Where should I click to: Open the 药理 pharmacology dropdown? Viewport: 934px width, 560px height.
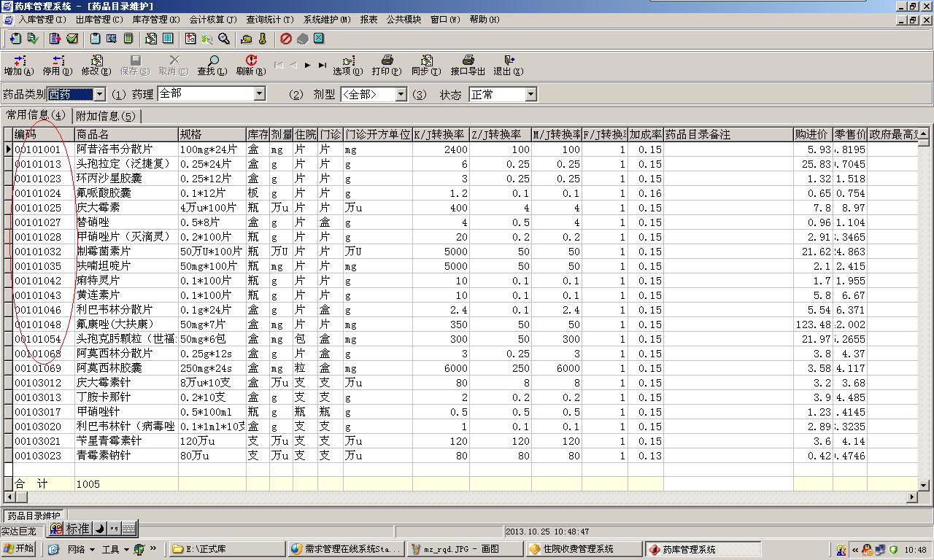coord(259,94)
